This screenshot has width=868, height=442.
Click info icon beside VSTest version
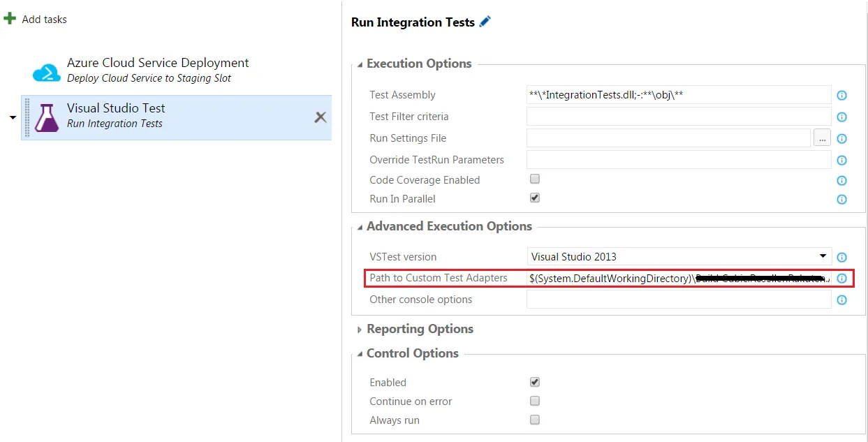[x=841, y=258]
